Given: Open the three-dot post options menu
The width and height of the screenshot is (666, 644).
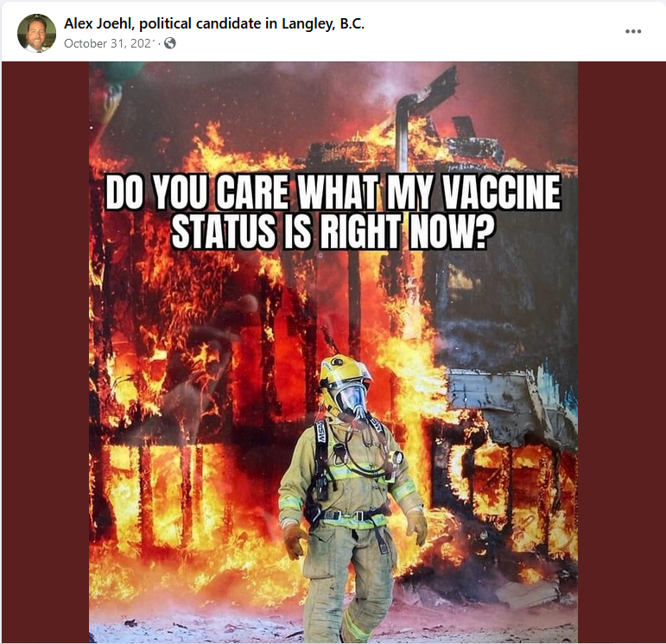Looking at the screenshot, I should point(633,31).
